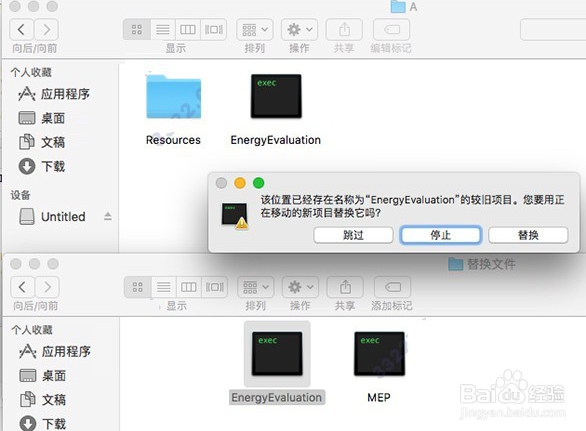The image size is (586, 431).
Task: Open action gear menu in top window
Action: tap(299, 30)
